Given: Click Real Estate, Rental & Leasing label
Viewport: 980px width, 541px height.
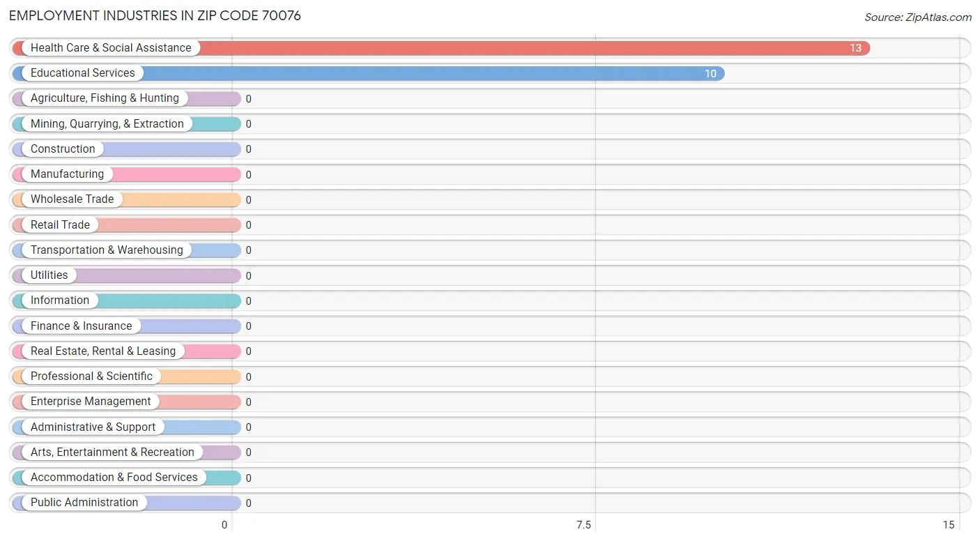Looking at the screenshot, I should tap(103, 351).
